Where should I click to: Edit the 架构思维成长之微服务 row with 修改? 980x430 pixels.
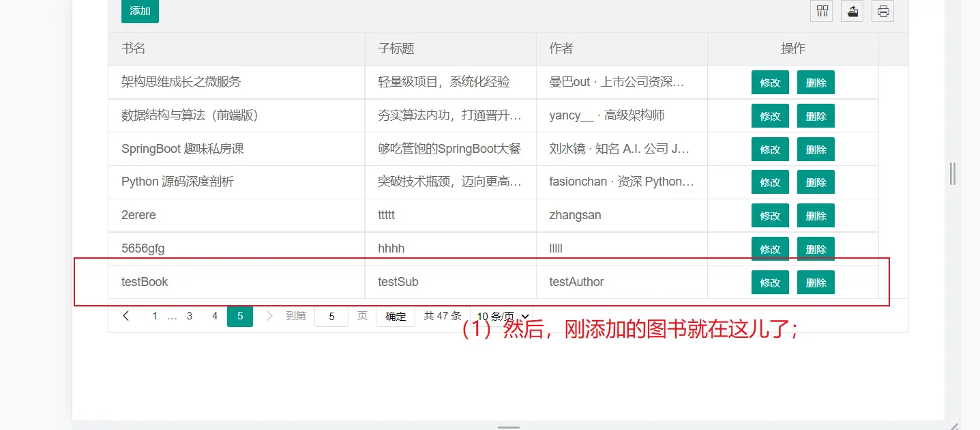tap(770, 83)
